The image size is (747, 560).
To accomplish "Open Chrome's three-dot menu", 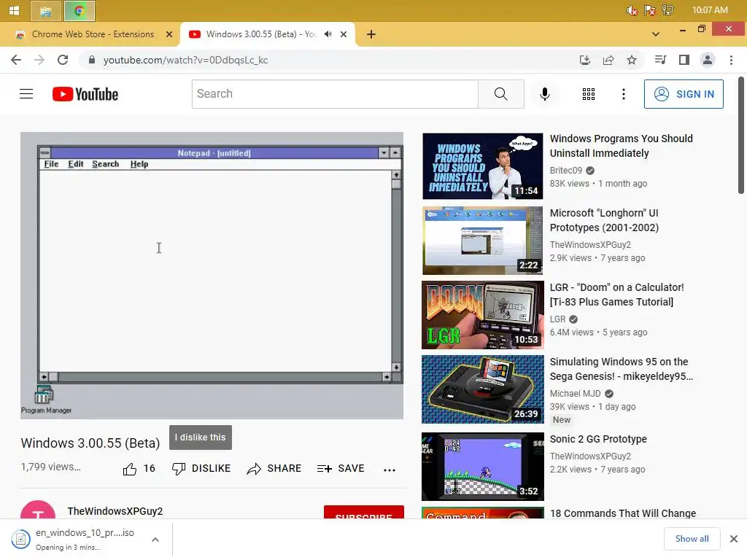I will (731, 60).
